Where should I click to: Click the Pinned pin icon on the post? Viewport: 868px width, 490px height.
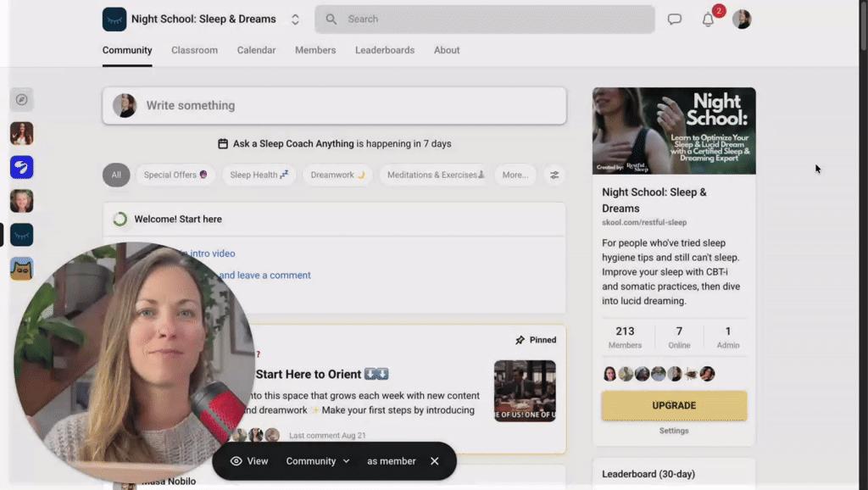(x=520, y=340)
